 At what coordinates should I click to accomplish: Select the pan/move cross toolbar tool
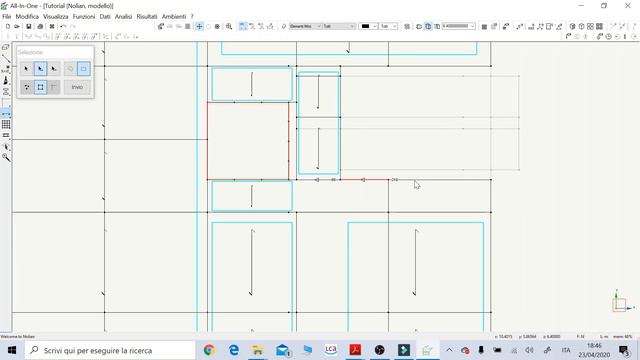[199, 26]
